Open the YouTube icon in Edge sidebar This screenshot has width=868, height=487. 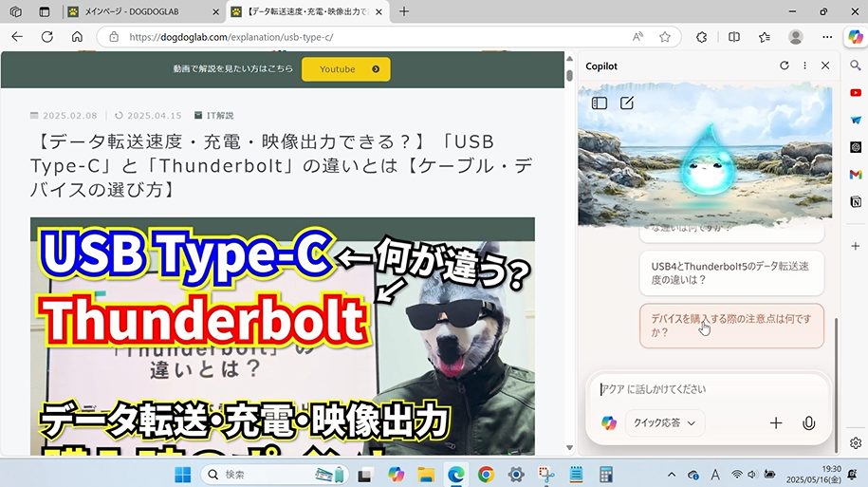(x=856, y=94)
